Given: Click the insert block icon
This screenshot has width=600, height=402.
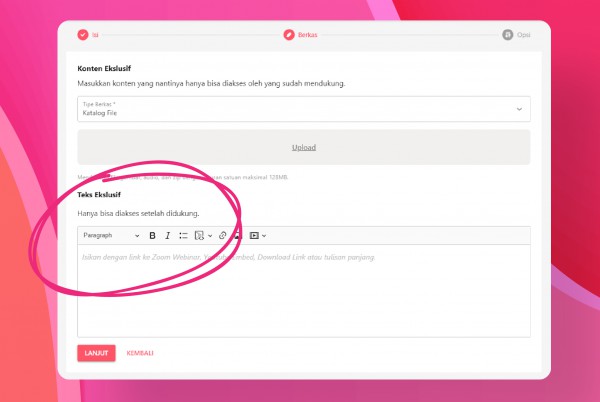Looking at the screenshot, I should click(199, 236).
